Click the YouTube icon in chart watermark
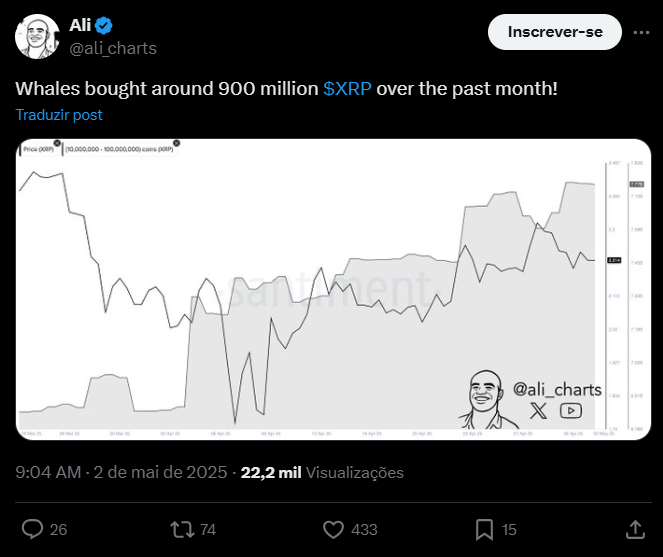The width and height of the screenshot is (663, 557). point(570,410)
